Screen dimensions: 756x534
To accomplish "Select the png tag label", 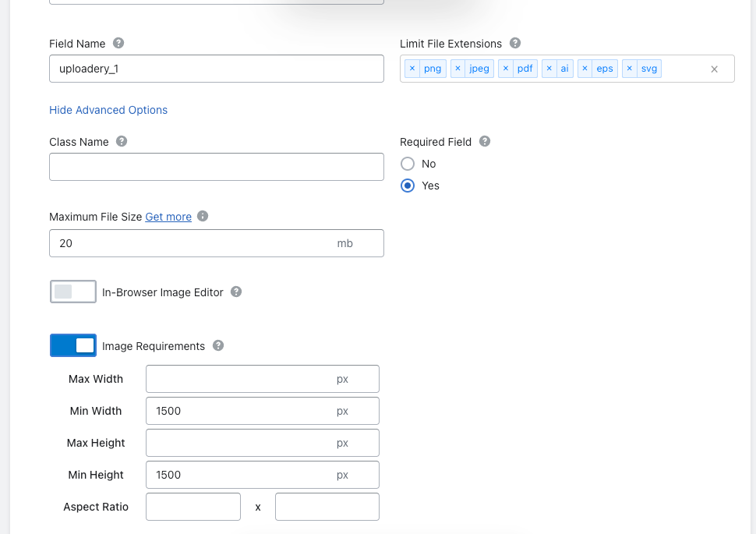I will [x=433, y=69].
